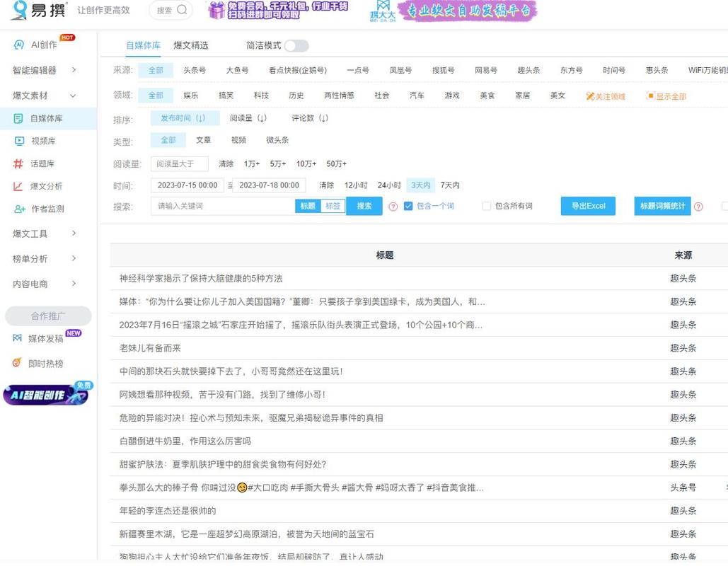Sort by 评论数 descending

[310, 118]
